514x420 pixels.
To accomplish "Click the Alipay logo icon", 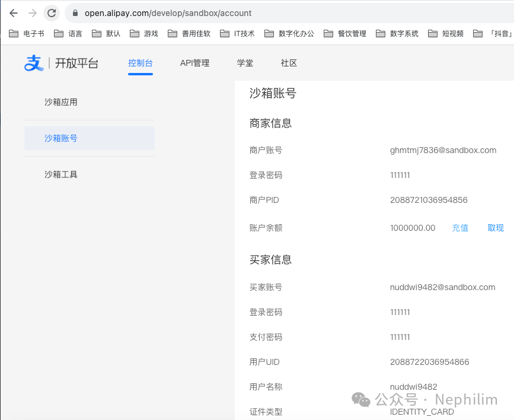I will [34, 63].
